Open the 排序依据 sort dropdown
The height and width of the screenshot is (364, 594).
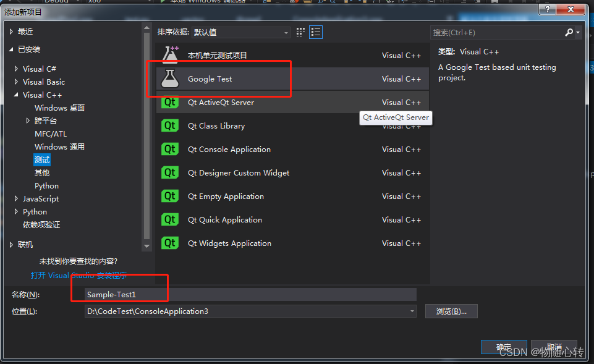click(285, 32)
